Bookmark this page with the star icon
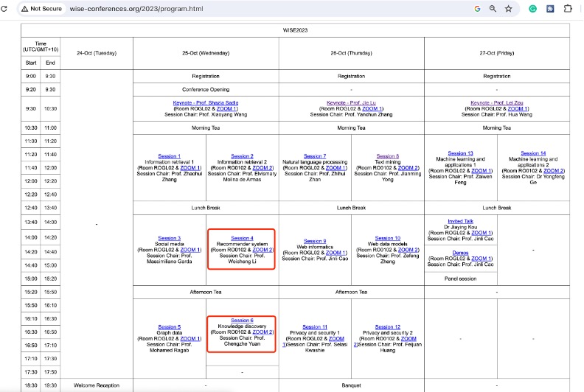This screenshot has width=584, height=392. tap(508, 9)
